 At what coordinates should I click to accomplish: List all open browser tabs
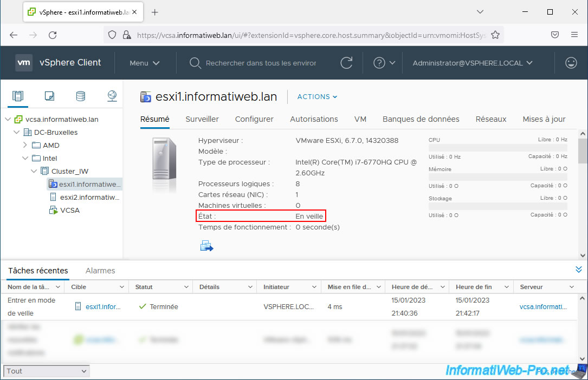tap(480, 12)
